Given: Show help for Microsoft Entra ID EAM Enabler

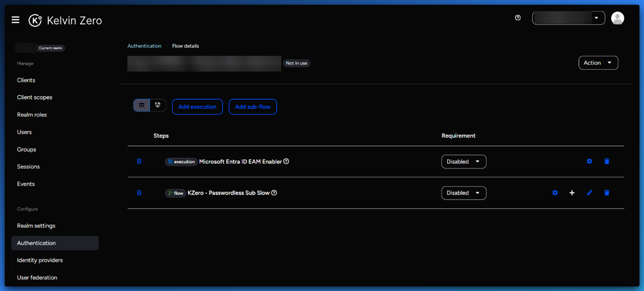Looking at the screenshot, I should pyautogui.click(x=286, y=162).
